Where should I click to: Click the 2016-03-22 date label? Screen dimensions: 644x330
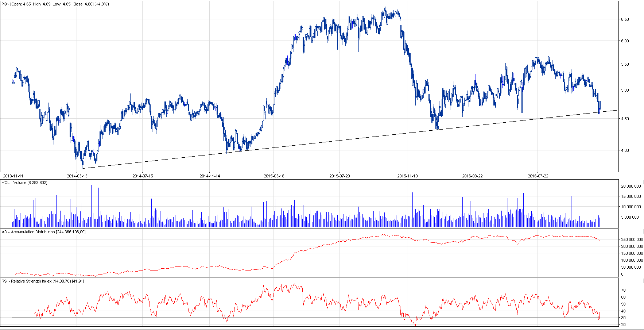point(472,176)
